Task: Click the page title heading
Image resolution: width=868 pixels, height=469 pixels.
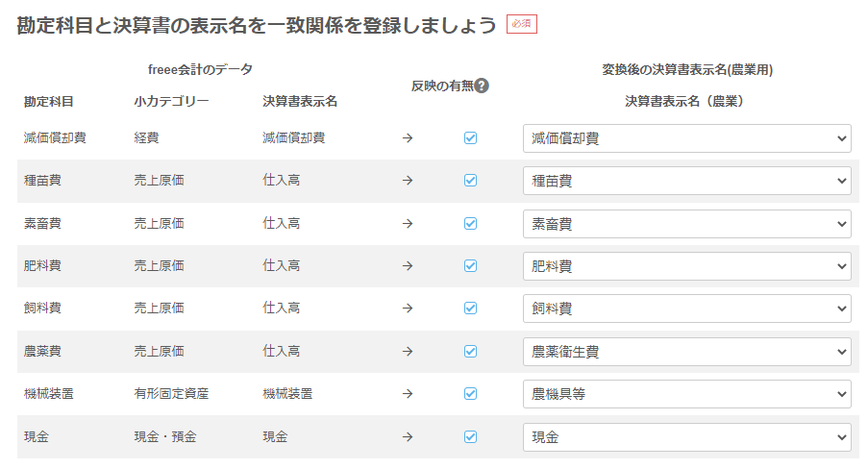Action: (x=257, y=25)
